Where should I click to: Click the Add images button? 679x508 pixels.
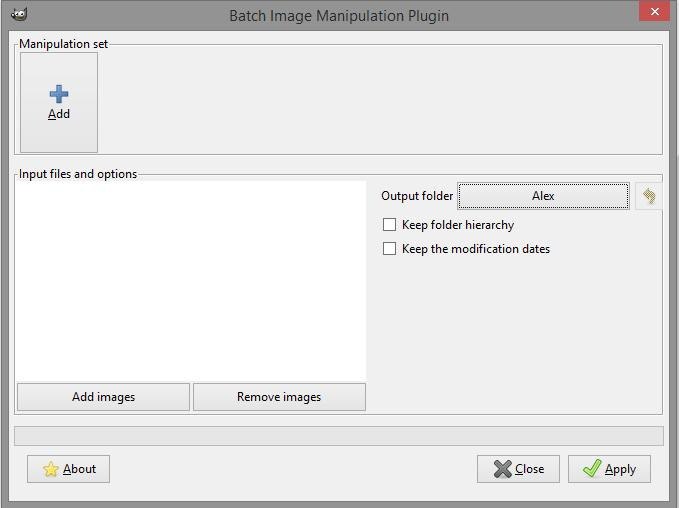coord(103,397)
